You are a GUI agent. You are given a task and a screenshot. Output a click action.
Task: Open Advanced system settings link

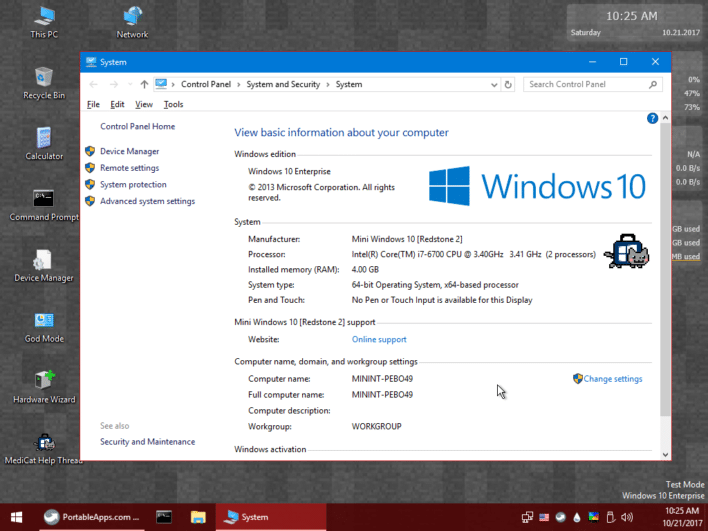pos(147,201)
